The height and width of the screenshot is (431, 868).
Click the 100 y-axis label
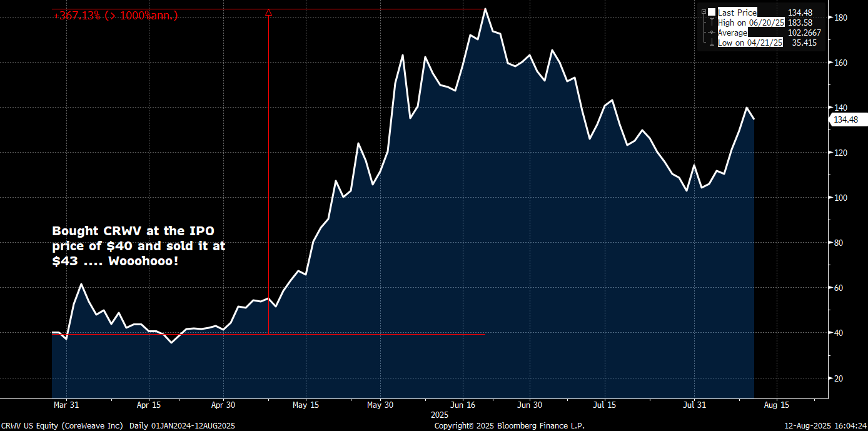(x=841, y=198)
